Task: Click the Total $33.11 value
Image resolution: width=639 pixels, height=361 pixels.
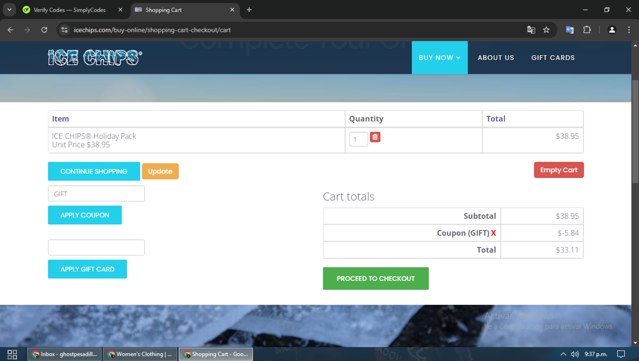Action: tap(567, 250)
